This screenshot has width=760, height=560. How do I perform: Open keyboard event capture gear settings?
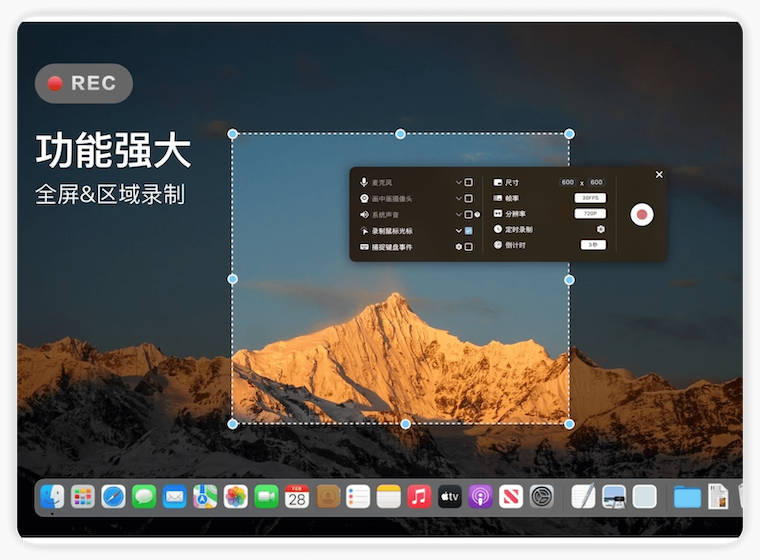point(458,246)
